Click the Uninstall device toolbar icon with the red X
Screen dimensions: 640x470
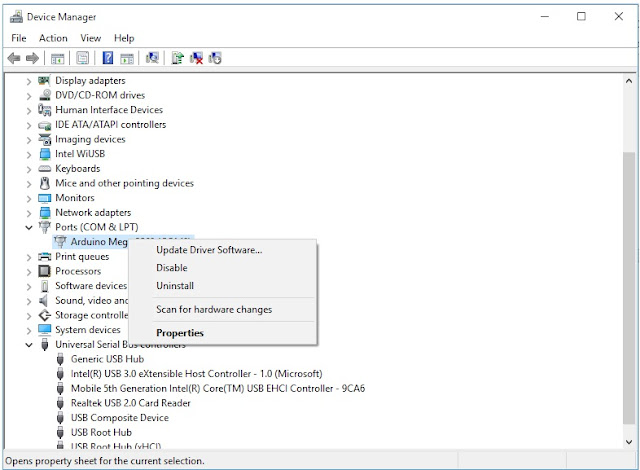(x=196, y=58)
